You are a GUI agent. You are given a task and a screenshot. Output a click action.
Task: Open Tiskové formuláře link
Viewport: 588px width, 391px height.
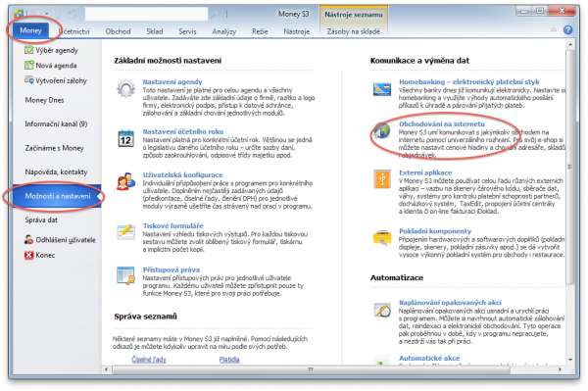click(172, 225)
